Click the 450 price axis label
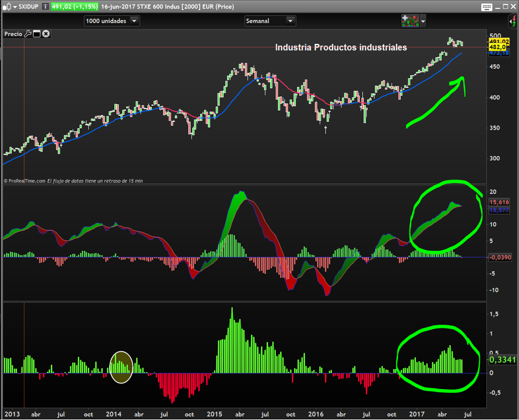The height and width of the screenshot is (420, 519). tap(495, 66)
